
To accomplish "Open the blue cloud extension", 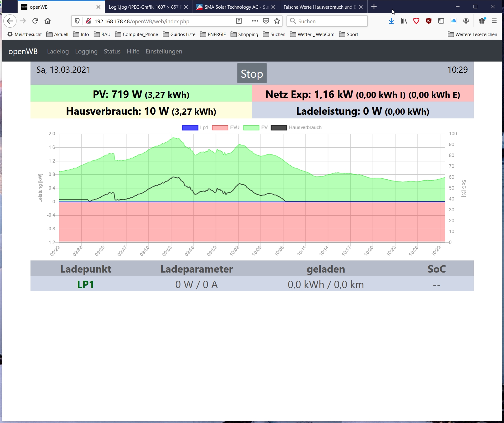I will tap(454, 21).
